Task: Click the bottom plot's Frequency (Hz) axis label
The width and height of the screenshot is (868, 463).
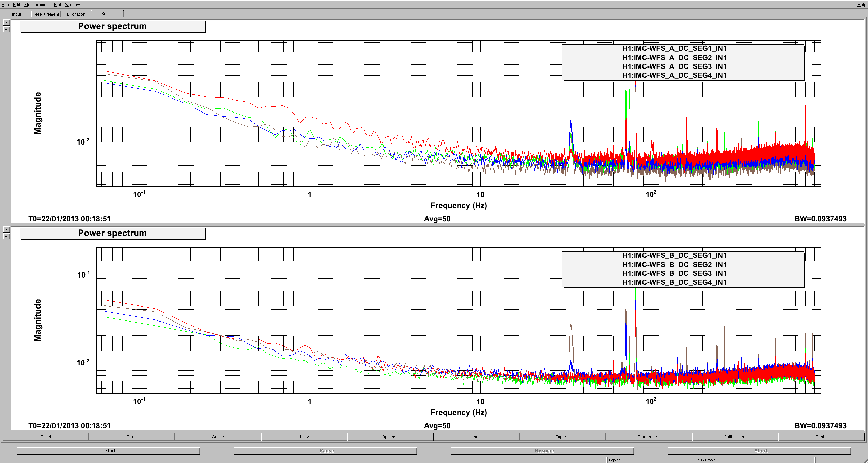Action: pyautogui.click(x=459, y=413)
